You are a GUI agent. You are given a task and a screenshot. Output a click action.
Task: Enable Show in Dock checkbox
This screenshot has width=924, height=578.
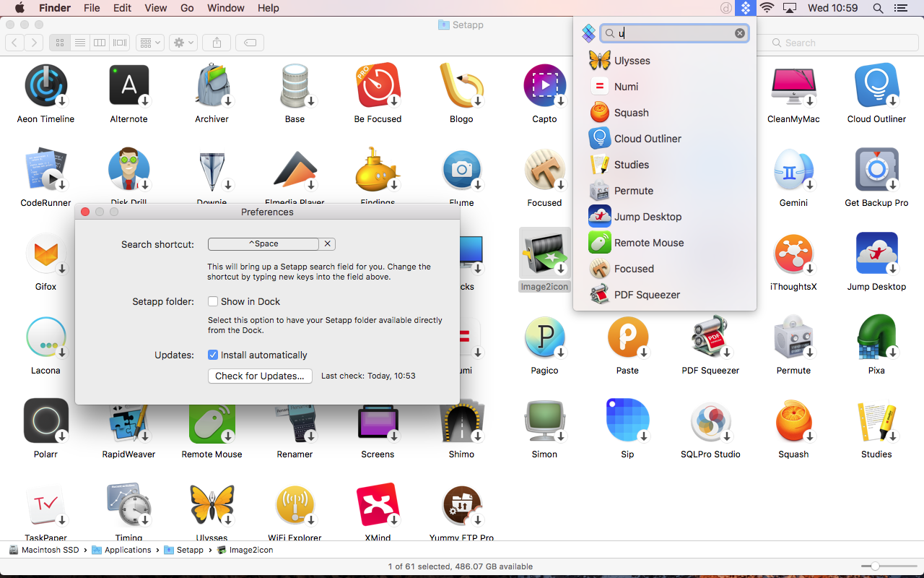[x=213, y=301]
